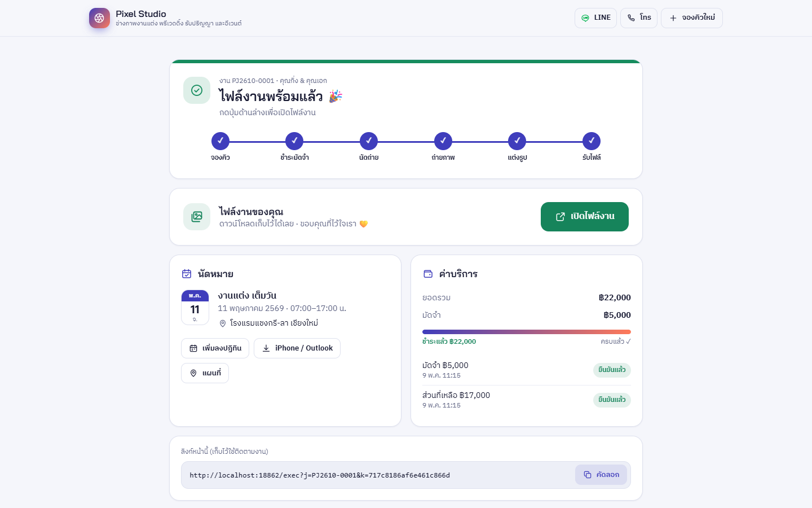Click the calendar icon beside นัดหมาย heading
Screen dimensions: 812x508
pyautogui.click(x=187, y=274)
